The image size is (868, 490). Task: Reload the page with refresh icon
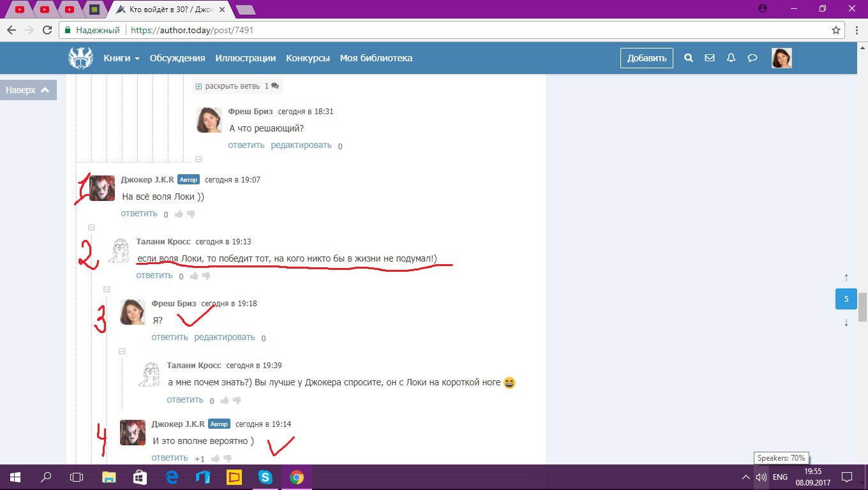point(47,30)
